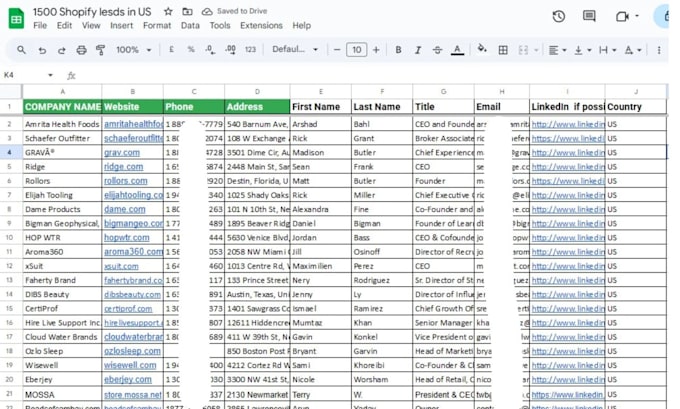This screenshot has height=409, width=680.
Task: Open the Data menu
Action: point(190,26)
